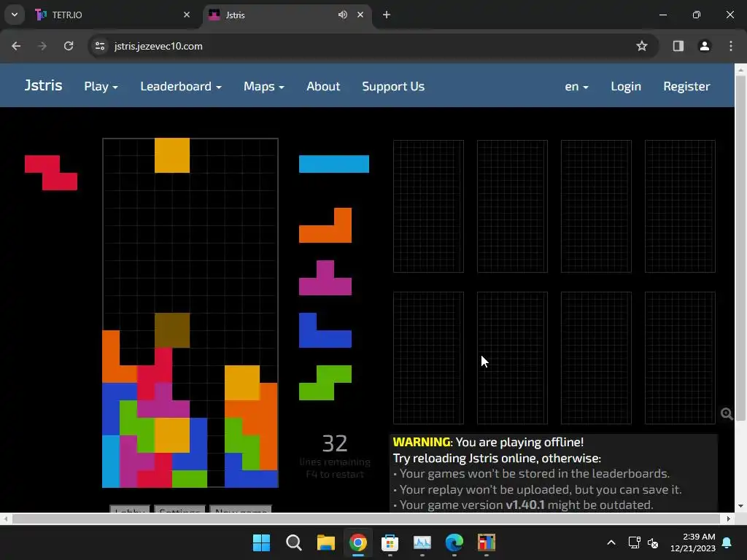747x560 pixels.
Task: Click the Jstris logo link
Action: click(43, 85)
